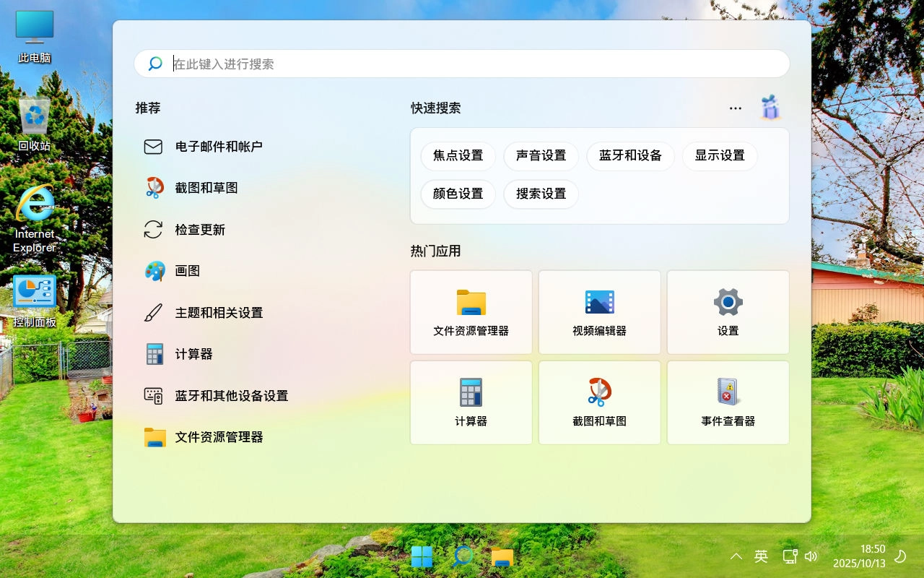Viewport: 924px width, 578px height.
Task: Launch 计算器 from the hot apps tiles
Action: [471, 402]
